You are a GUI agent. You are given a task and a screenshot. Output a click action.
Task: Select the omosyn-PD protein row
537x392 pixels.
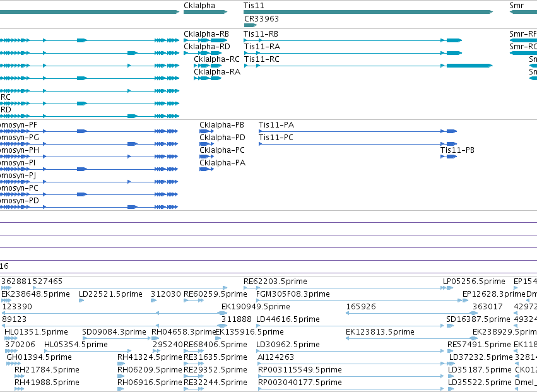pyautogui.click(x=89, y=207)
